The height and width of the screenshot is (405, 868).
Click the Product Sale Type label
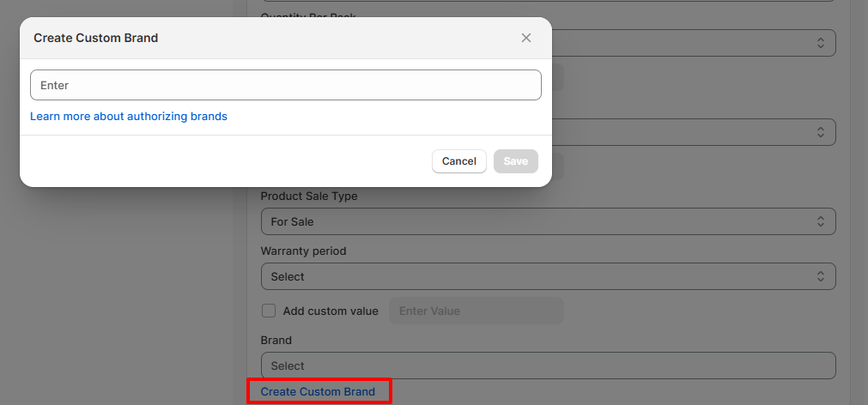tap(309, 196)
